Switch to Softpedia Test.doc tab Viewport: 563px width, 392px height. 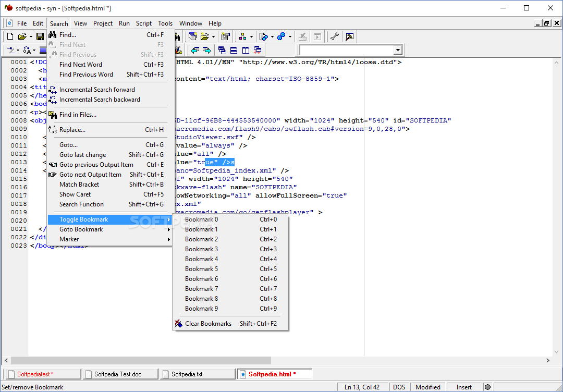point(120,374)
